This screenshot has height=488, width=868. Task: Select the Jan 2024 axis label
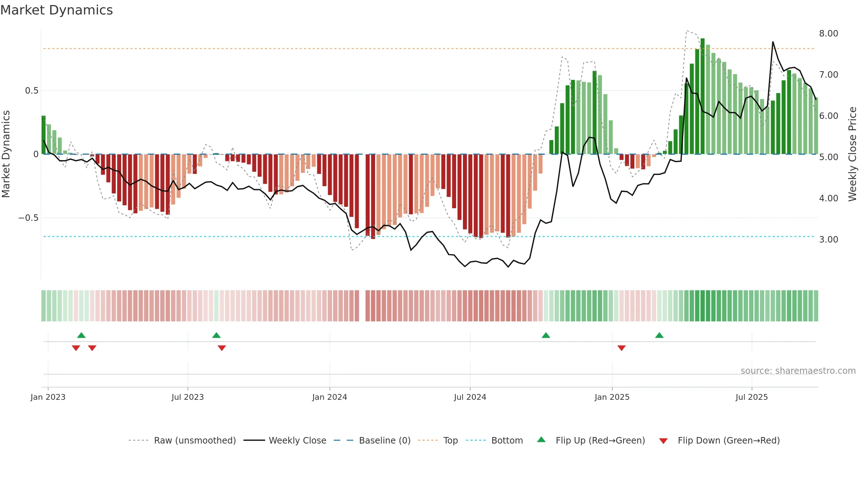(x=330, y=397)
